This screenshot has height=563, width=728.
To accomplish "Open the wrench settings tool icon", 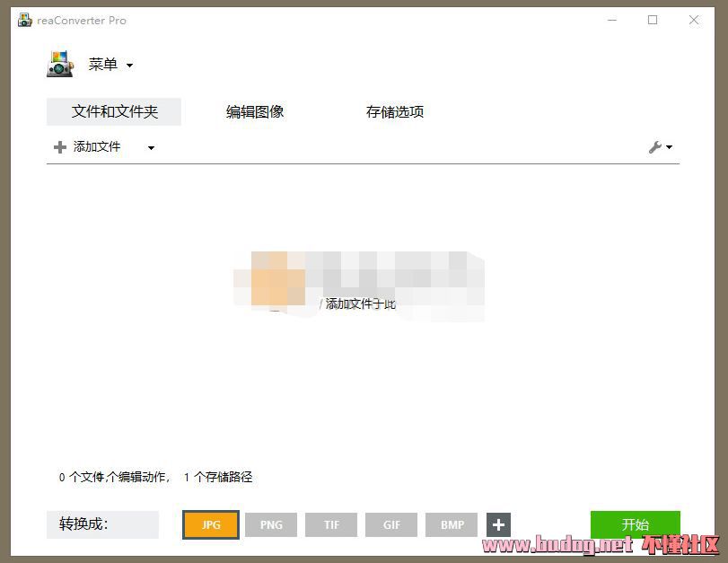I will (x=654, y=147).
